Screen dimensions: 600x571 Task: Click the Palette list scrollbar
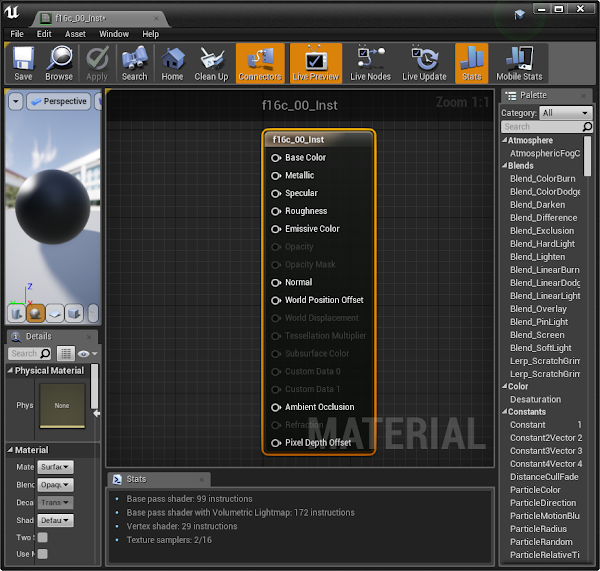[587, 156]
